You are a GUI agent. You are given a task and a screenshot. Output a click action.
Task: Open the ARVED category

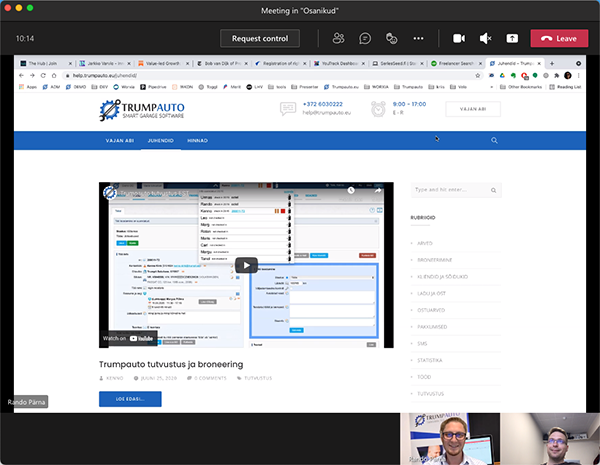point(425,243)
